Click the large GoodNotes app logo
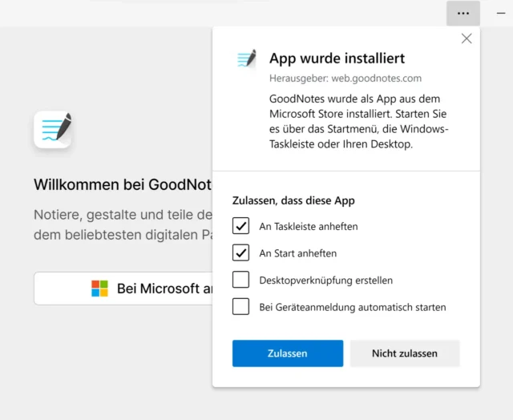This screenshot has height=420, width=513. coord(53,129)
